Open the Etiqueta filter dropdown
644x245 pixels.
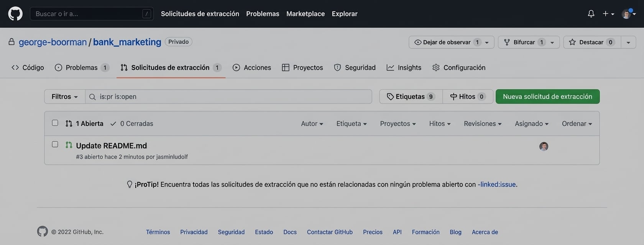[x=352, y=124]
